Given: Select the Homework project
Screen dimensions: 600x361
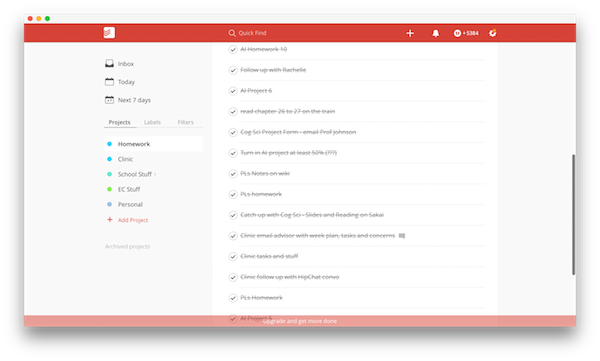Looking at the screenshot, I should (x=153, y=144).
